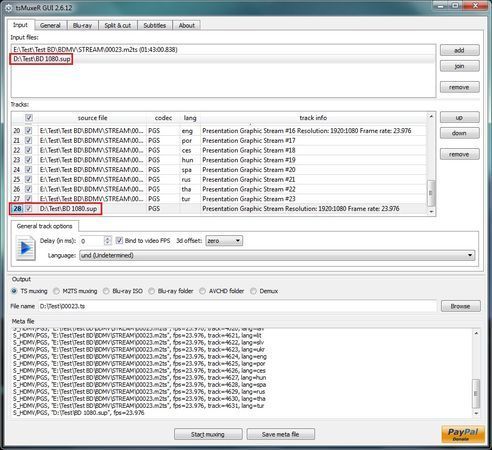Click the Start muxing button
The image size is (492, 450).
208,434
